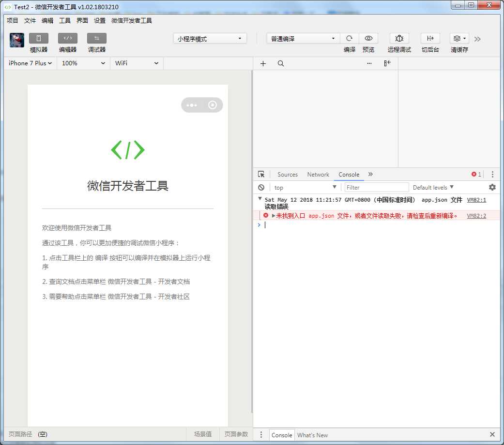
Task: Open the 设置 menu
Action: [100, 20]
